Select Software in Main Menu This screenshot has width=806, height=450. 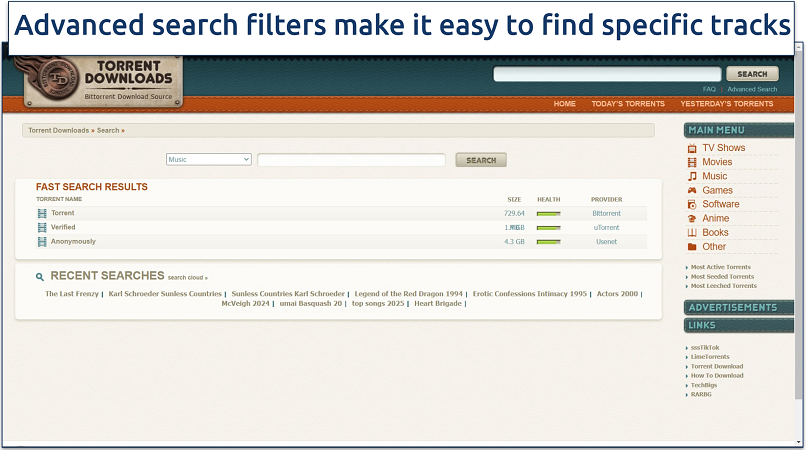point(721,204)
